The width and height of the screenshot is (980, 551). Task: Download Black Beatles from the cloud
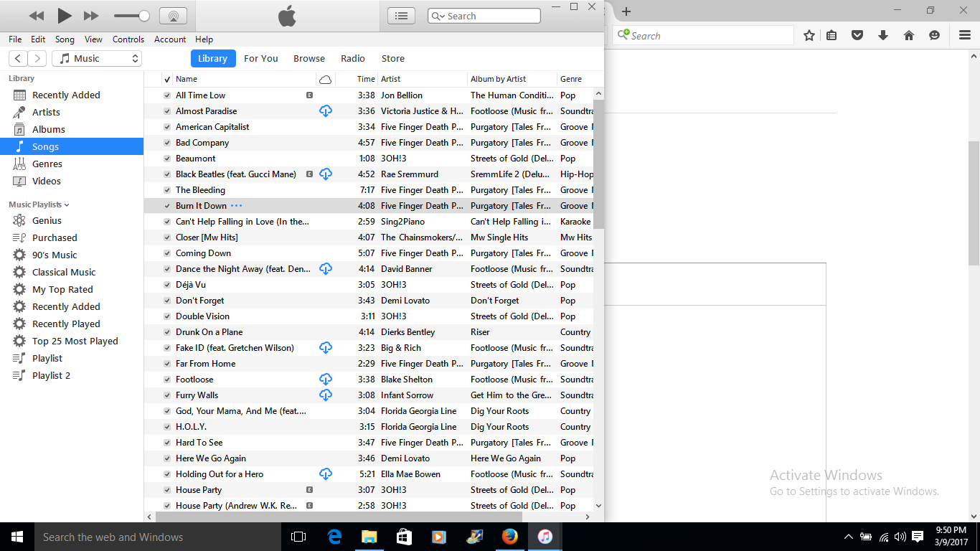(x=326, y=174)
